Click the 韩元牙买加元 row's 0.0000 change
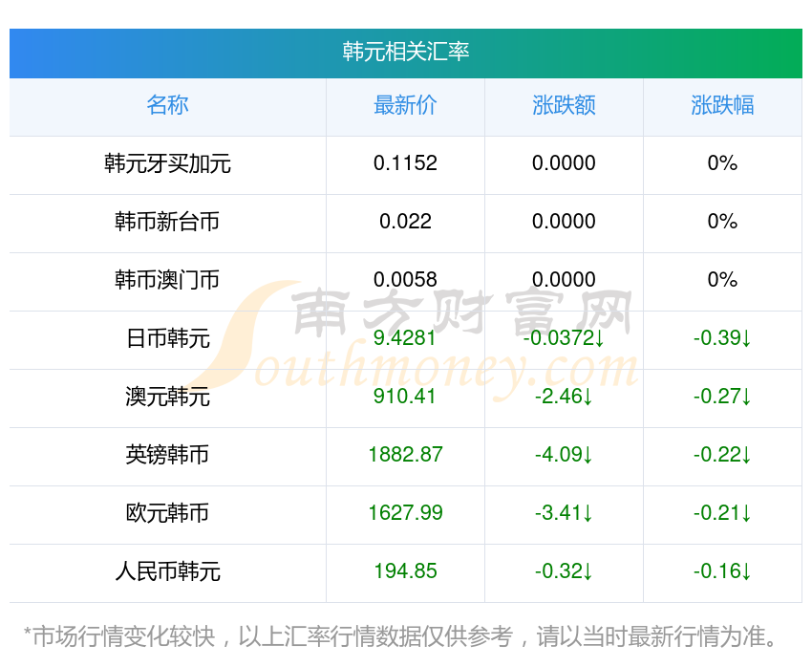 [x=564, y=163]
